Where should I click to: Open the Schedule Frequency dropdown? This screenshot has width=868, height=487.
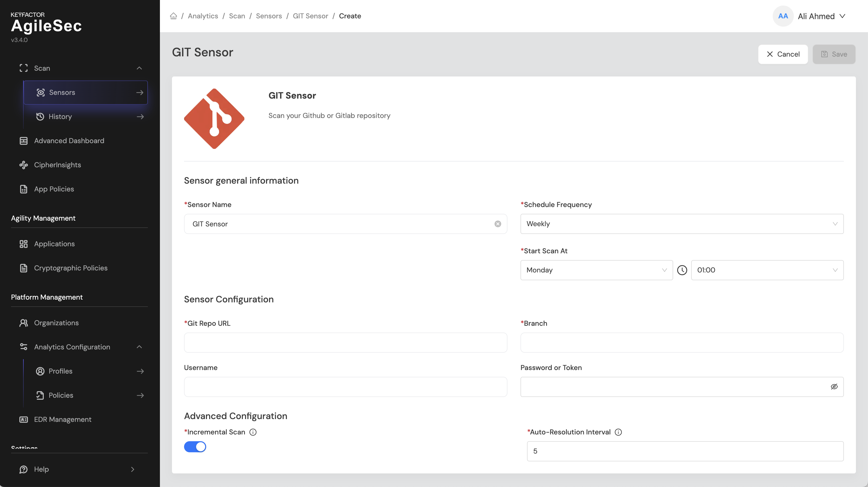coord(681,224)
